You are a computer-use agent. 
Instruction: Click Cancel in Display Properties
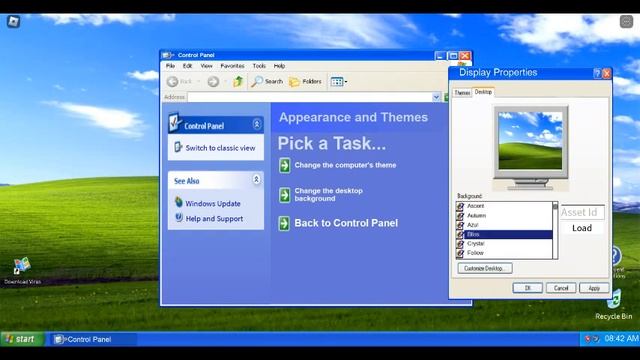(x=561, y=288)
